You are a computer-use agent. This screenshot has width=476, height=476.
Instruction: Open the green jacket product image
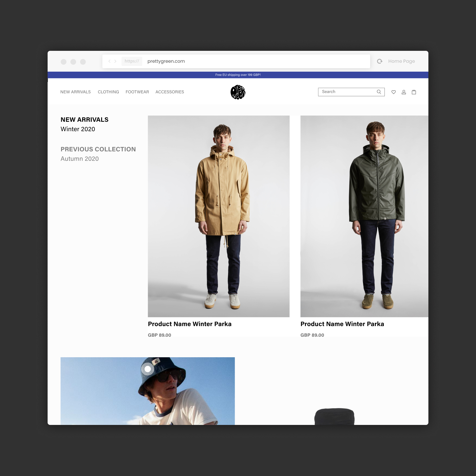pos(364,216)
